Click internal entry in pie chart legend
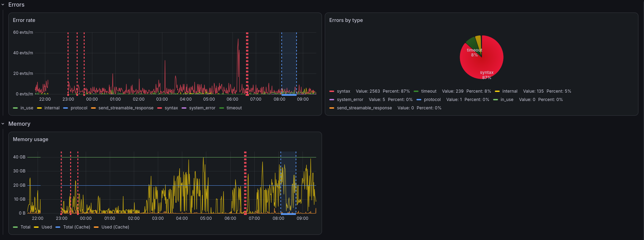644x240 pixels. [x=510, y=91]
